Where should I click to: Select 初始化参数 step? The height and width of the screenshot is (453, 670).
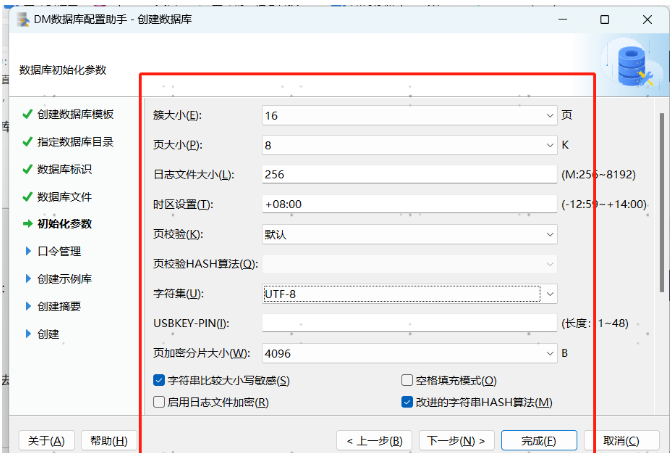coord(65,224)
